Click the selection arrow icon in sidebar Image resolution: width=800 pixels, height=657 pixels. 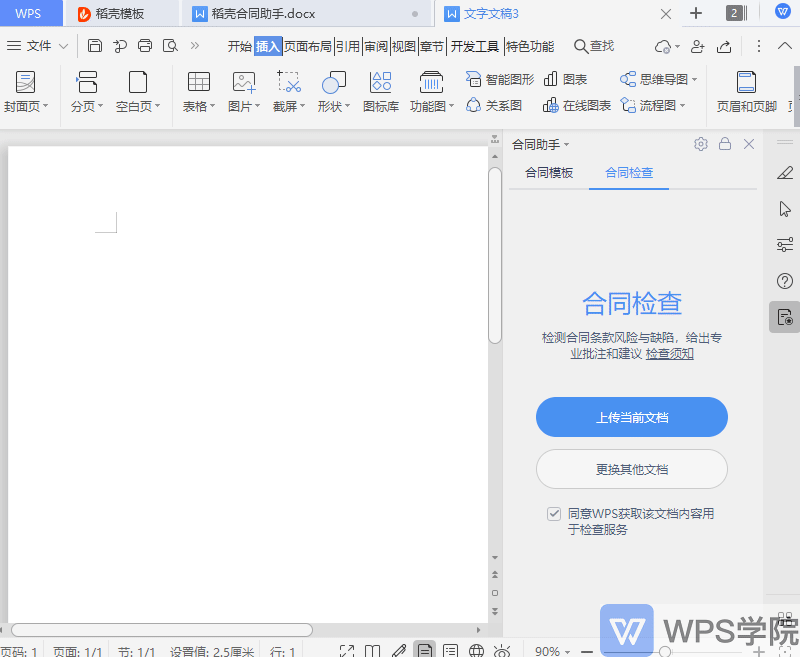point(785,209)
